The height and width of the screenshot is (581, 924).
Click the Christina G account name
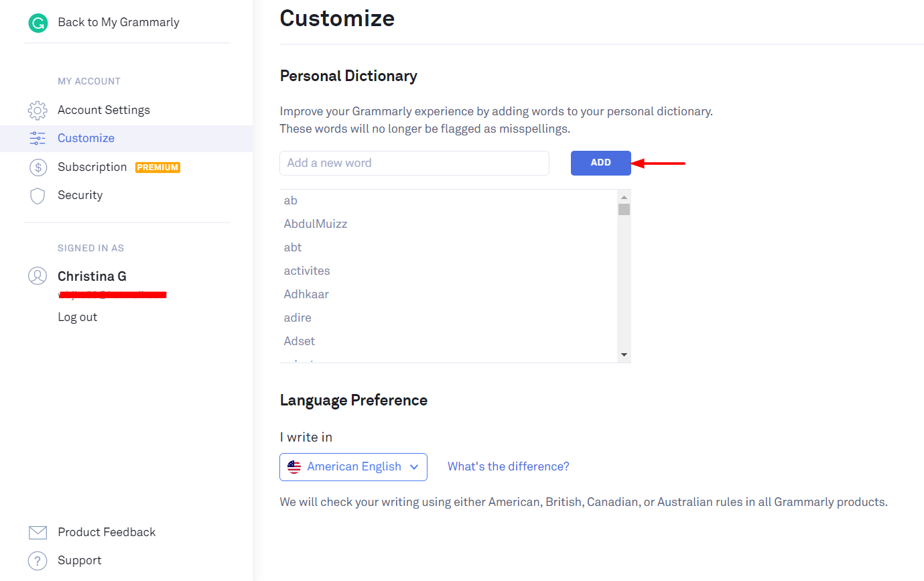click(x=92, y=276)
